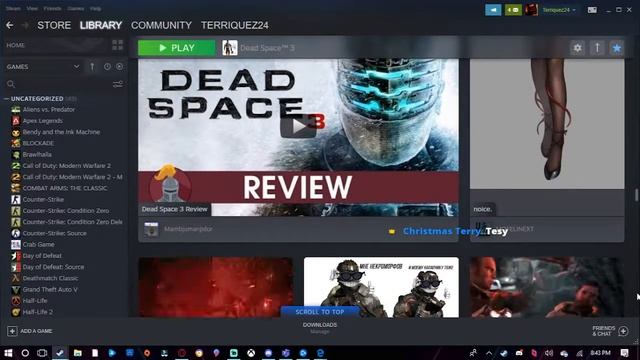Select Aliens vs. Predator in the list
640x360 pixels.
pos(49,109)
